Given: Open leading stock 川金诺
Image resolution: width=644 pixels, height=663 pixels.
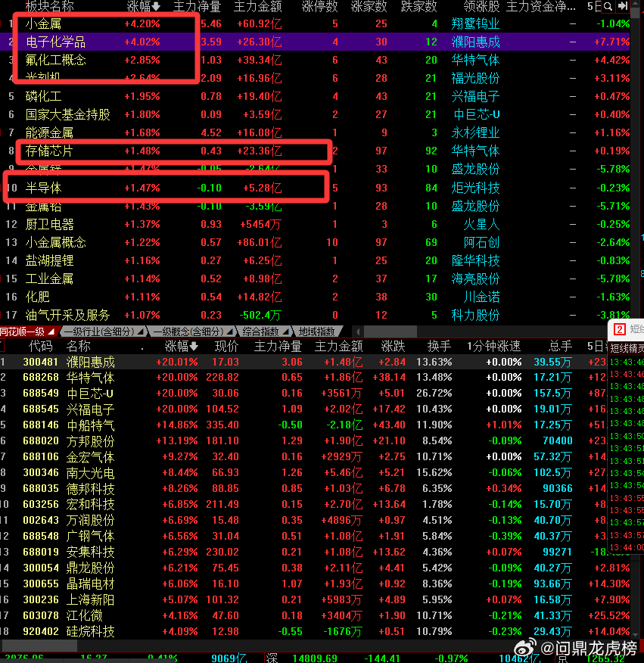Looking at the screenshot, I should (481, 297).
